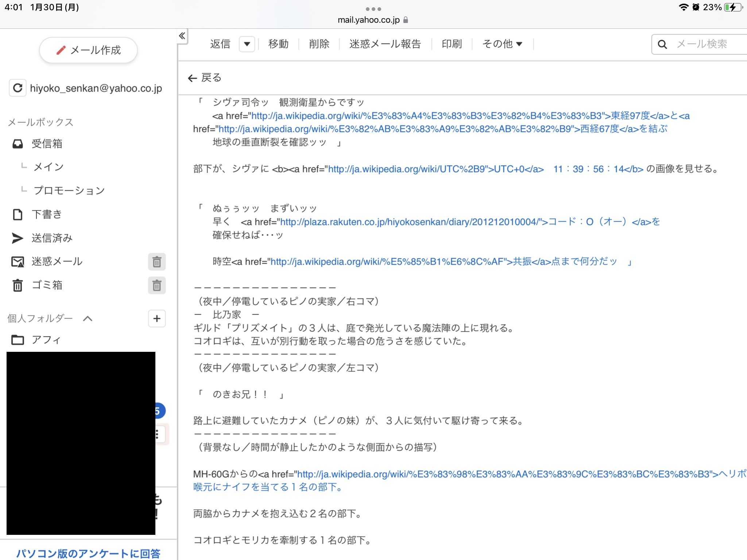Open the プロモーション sub-folder
This screenshot has width=747, height=560.
[x=69, y=190]
